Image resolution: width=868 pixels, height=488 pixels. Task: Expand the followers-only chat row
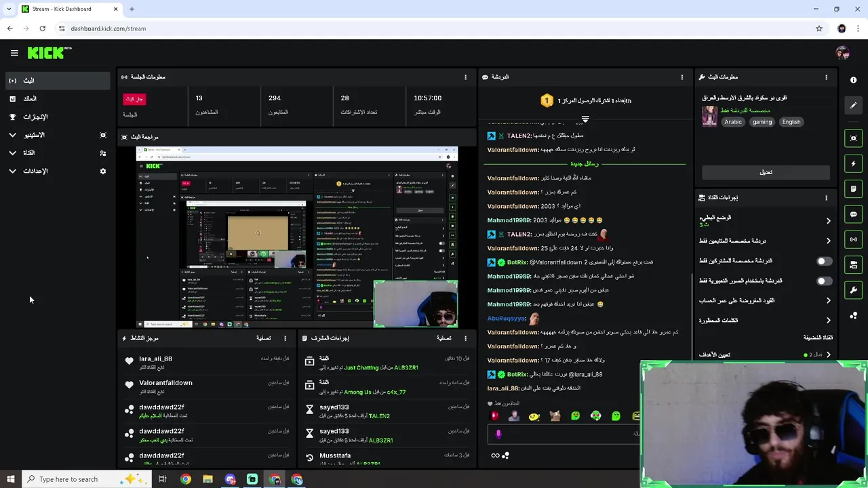click(x=766, y=241)
